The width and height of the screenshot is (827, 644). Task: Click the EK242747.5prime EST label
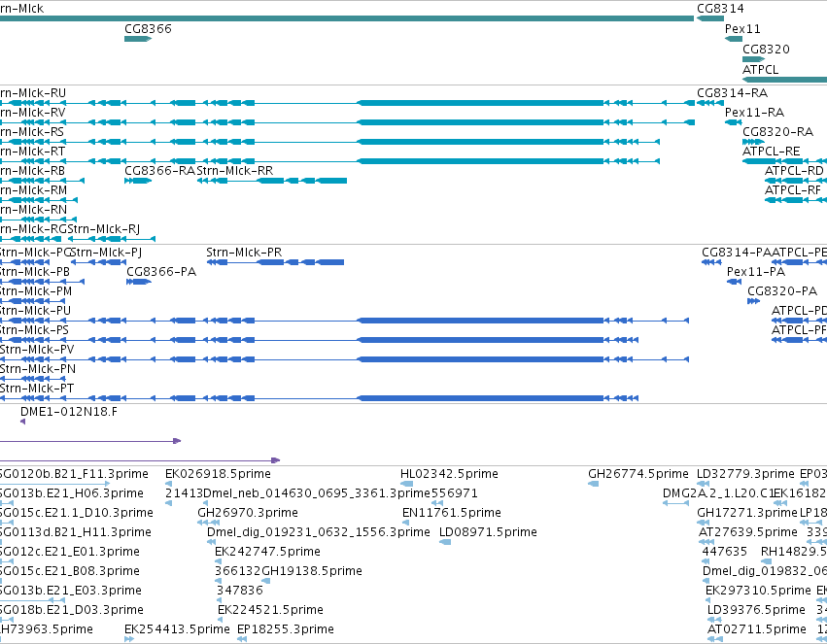pos(267,552)
